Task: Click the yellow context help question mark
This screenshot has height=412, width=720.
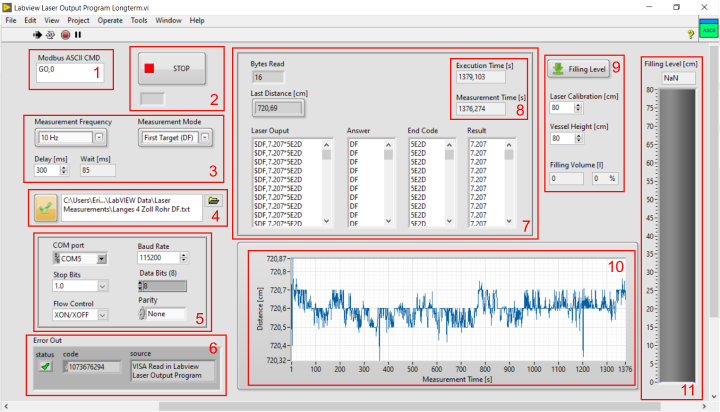Action: (x=691, y=34)
